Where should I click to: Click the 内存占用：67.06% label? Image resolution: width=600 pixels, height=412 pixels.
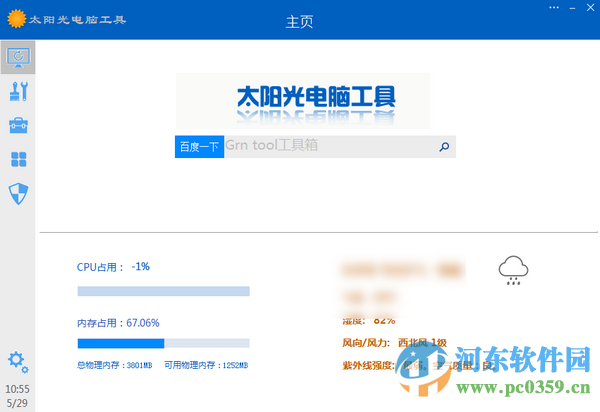tap(118, 323)
